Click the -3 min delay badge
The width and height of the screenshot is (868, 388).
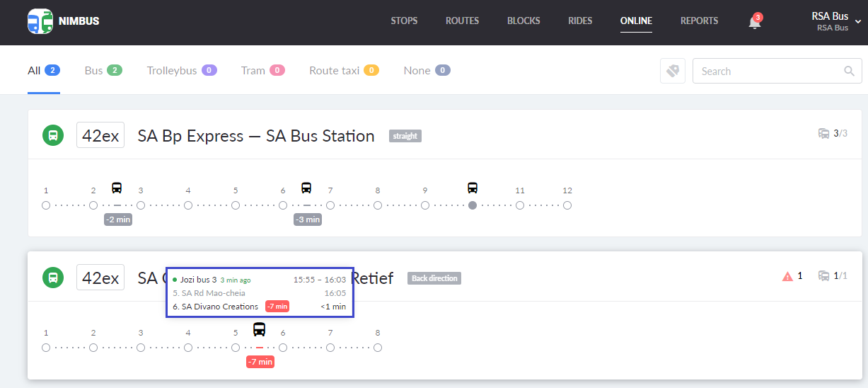[x=308, y=219]
